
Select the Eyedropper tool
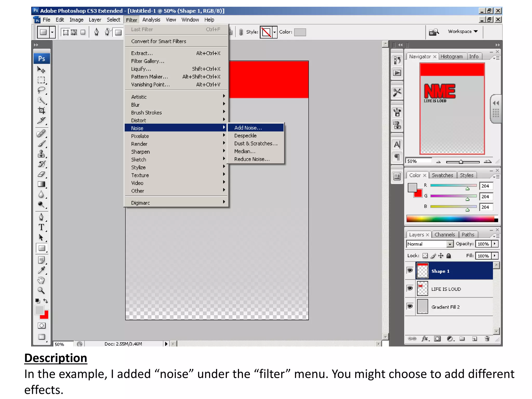point(41,270)
